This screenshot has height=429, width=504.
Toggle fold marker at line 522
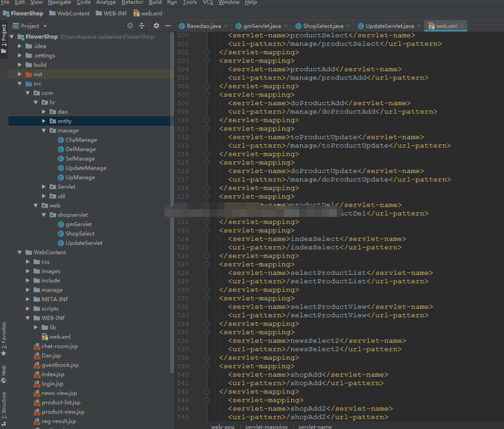[207, 222]
